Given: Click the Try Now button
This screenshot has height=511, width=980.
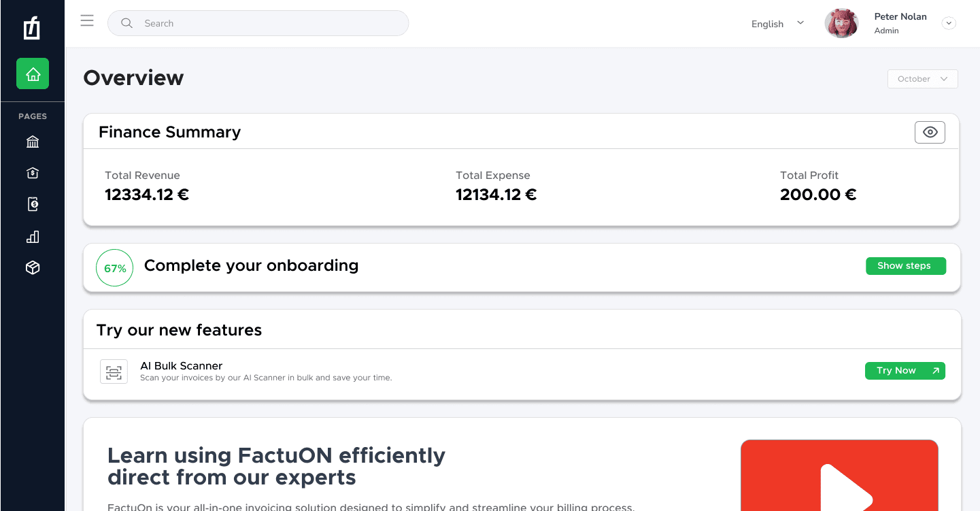Looking at the screenshot, I should (x=905, y=371).
